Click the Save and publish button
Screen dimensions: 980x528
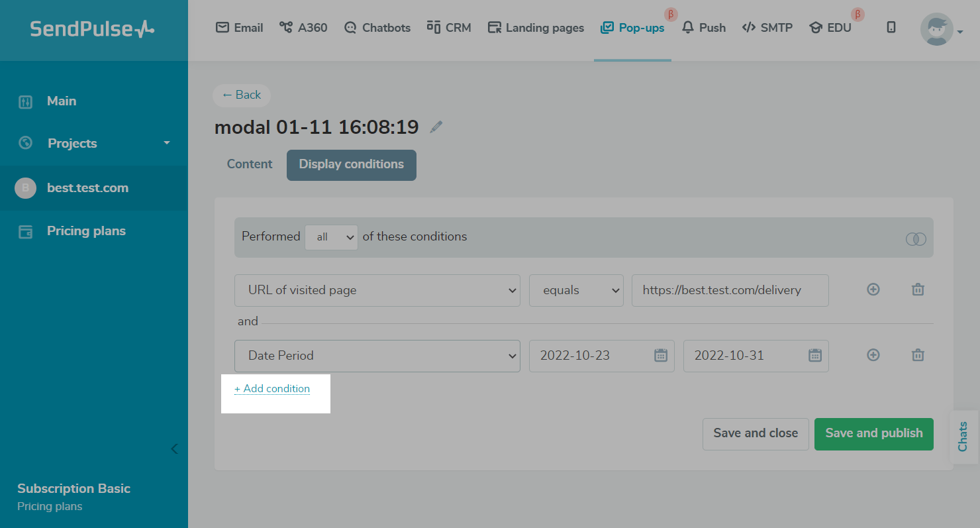pyautogui.click(x=873, y=433)
